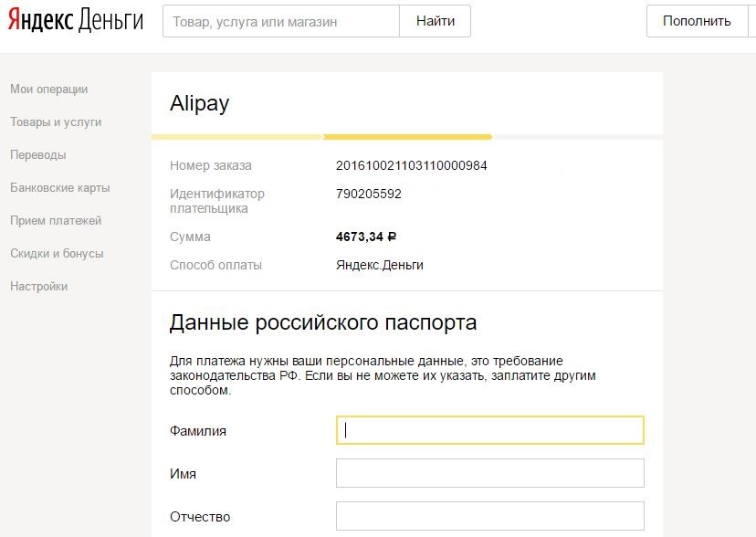This screenshot has width=756, height=537.
Task: Click the Пополнить button
Action: click(x=697, y=21)
